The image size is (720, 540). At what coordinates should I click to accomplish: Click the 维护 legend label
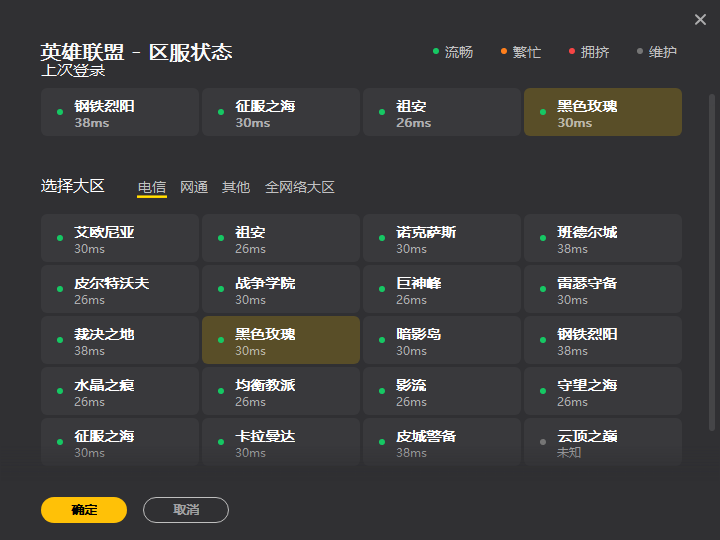663,52
